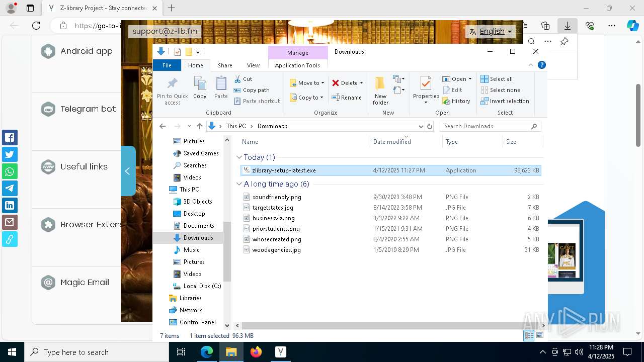Open the Android app section

click(x=76, y=51)
